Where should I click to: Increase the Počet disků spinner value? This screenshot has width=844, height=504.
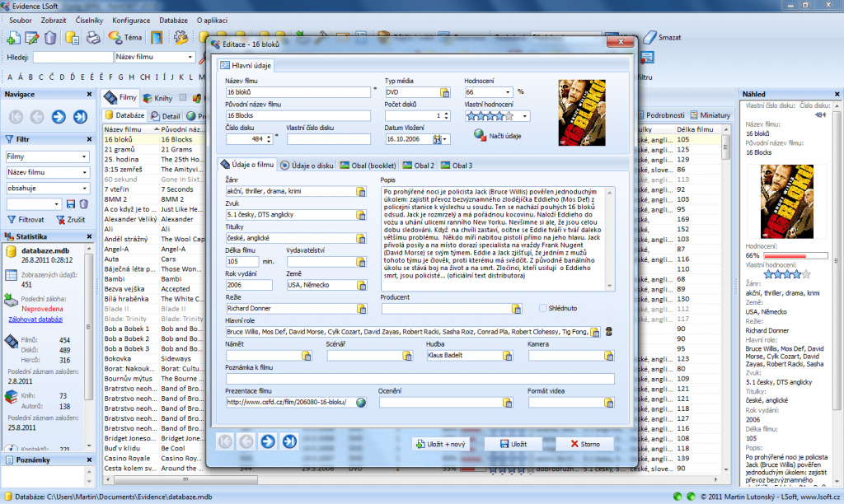[447, 113]
